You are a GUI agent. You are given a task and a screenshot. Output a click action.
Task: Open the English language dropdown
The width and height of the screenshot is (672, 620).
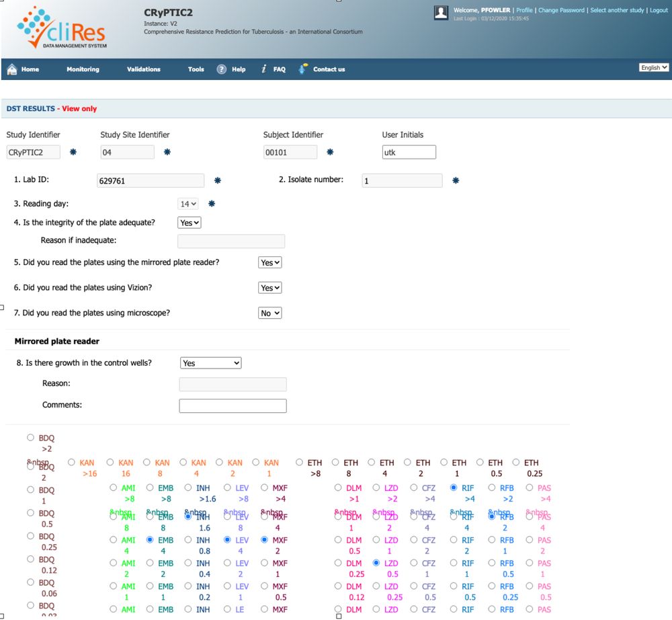[654, 67]
